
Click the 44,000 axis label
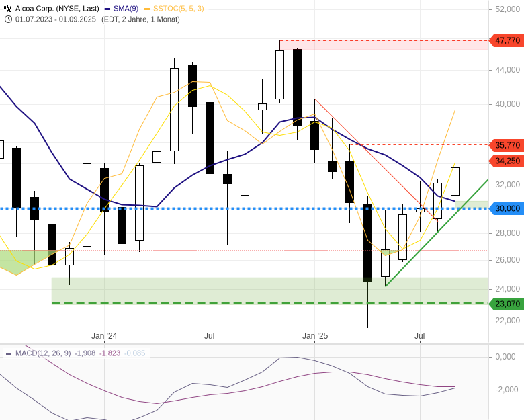pos(508,70)
